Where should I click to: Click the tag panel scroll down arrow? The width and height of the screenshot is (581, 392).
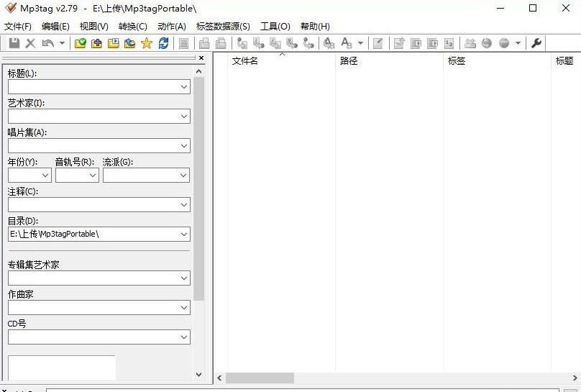199,375
